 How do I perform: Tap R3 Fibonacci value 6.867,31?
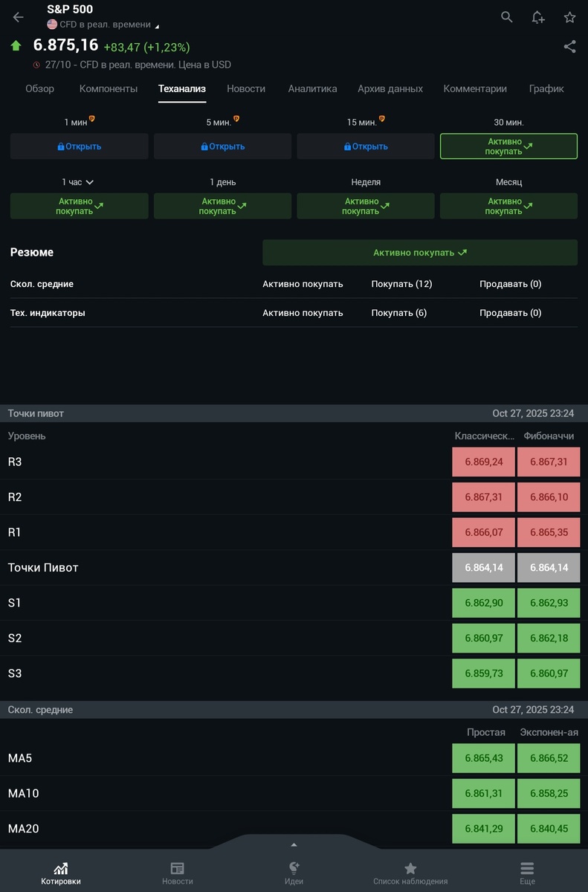point(549,462)
